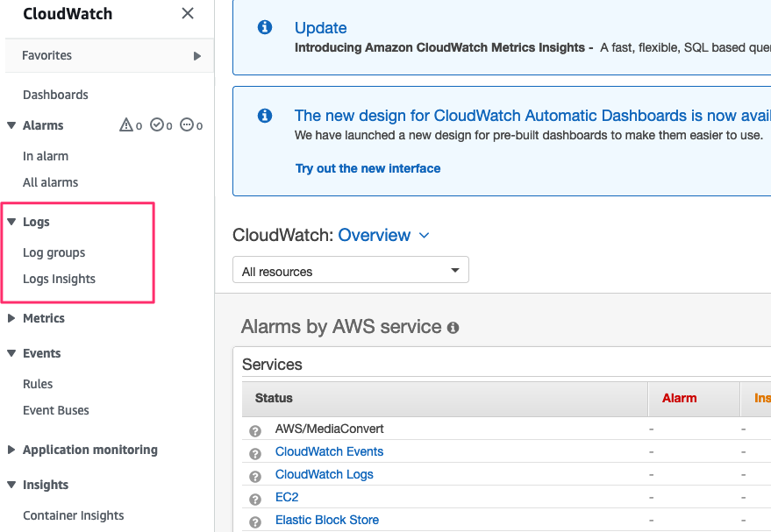Expand Application monitoring section

[x=11, y=450]
